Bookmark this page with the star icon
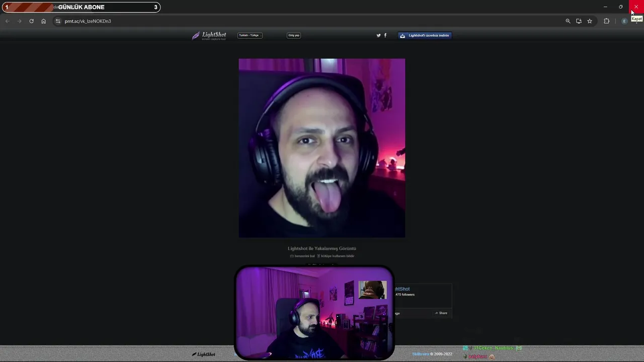The width and height of the screenshot is (644, 362). (590, 21)
